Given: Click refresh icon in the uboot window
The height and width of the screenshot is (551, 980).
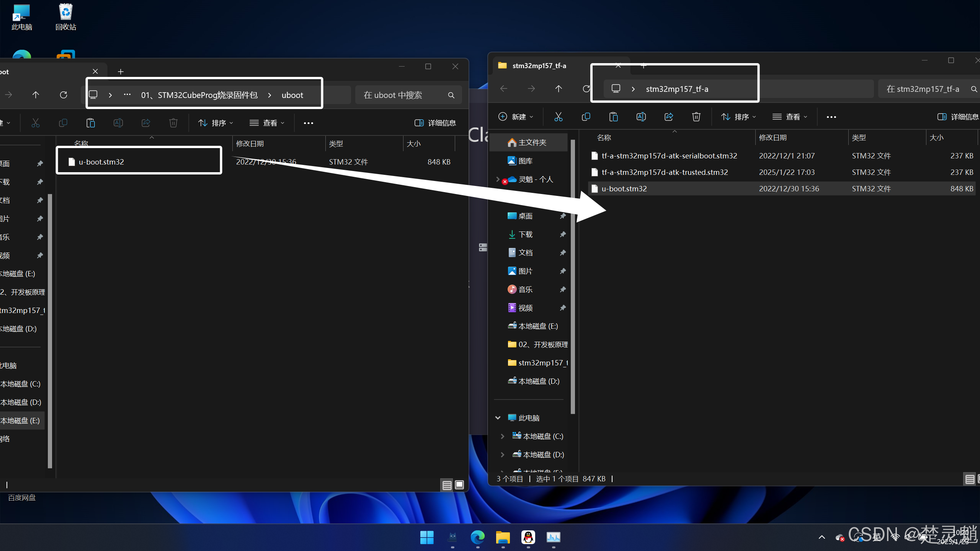Looking at the screenshot, I should [x=64, y=95].
